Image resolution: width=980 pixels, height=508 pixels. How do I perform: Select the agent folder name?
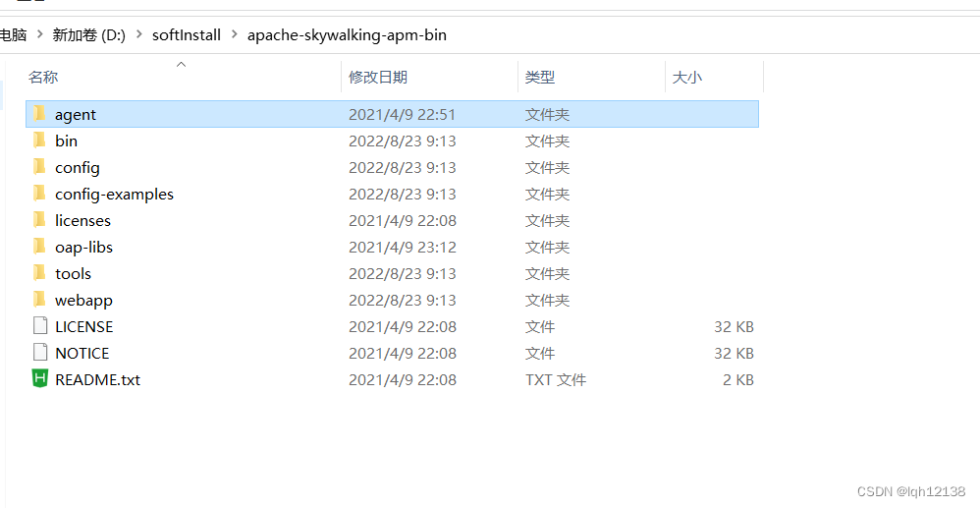click(76, 115)
